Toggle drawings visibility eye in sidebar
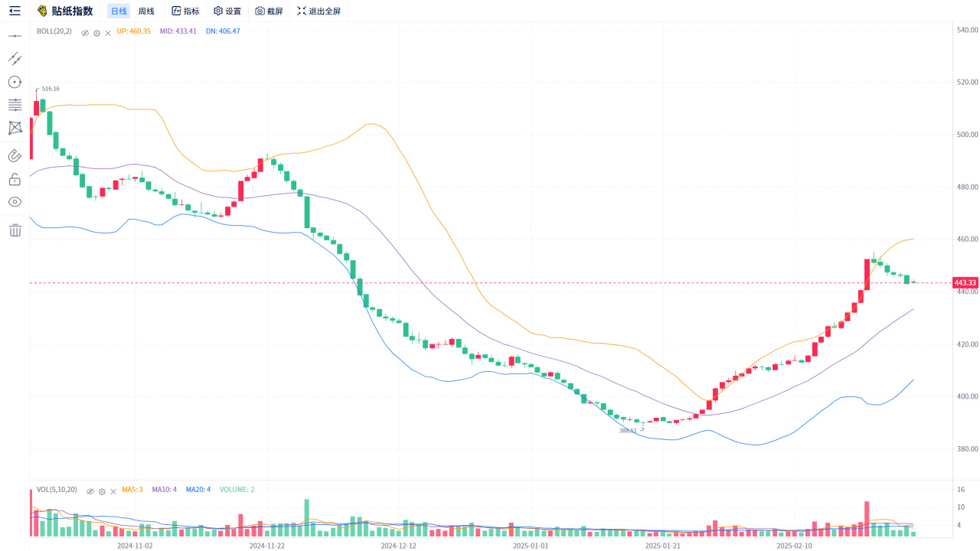Screen dimensions: 980x551 (x=15, y=202)
